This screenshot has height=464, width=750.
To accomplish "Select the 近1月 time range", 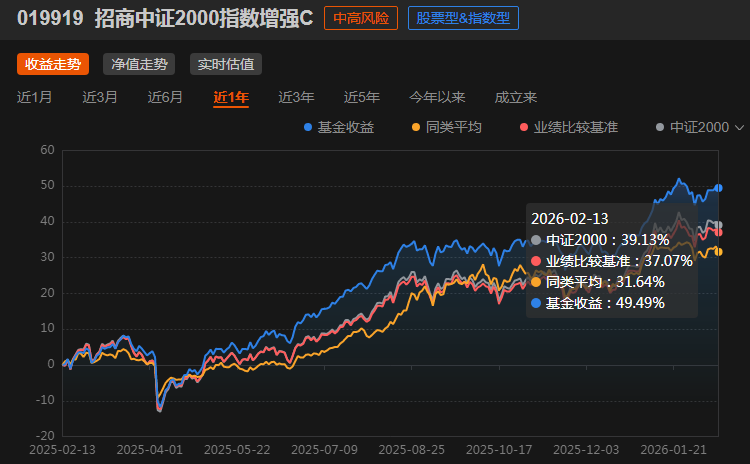I will (x=34, y=98).
